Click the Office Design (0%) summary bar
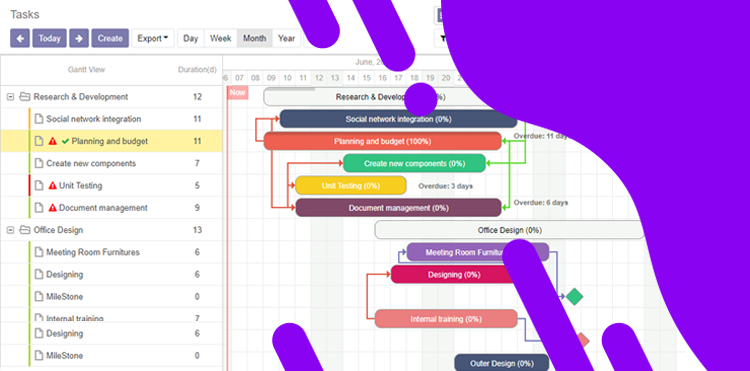 (x=509, y=230)
